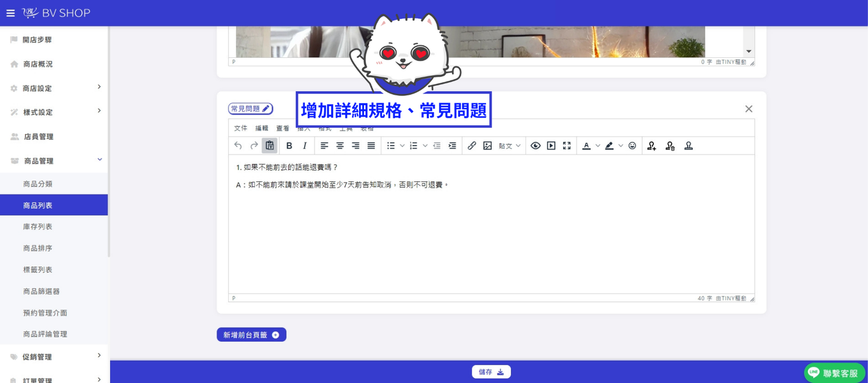868x383 pixels.
Task: Toggle paste-as-text mode
Action: [269, 146]
